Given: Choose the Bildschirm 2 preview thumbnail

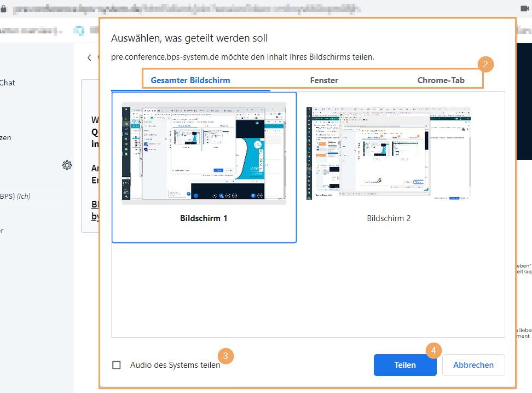Looking at the screenshot, I should [x=388, y=153].
